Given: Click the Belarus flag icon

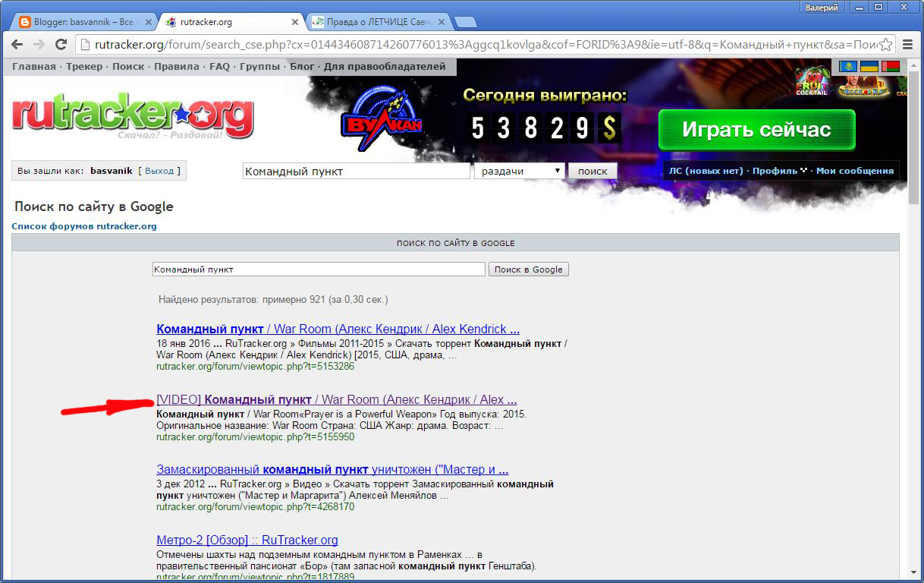Looking at the screenshot, I should (x=889, y=67).
